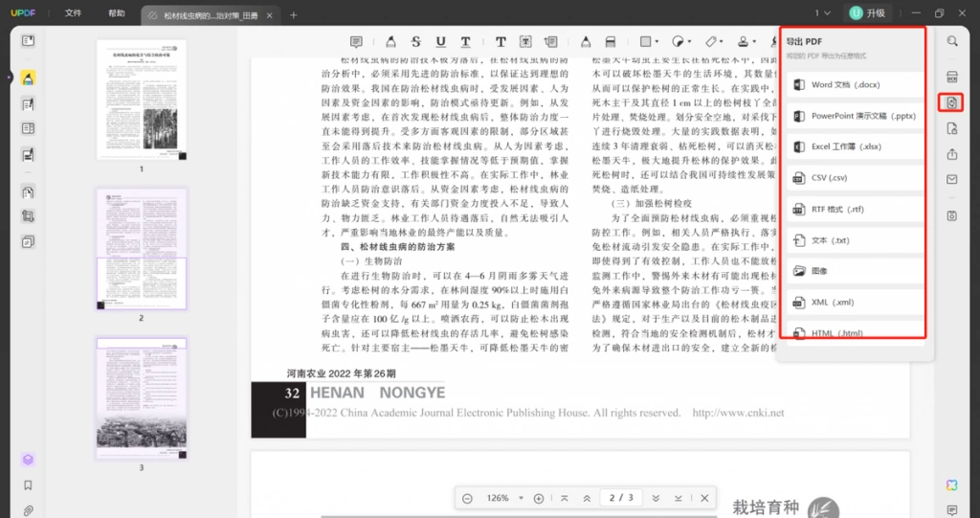This screenshot has width=980, height=518.
Task: Send PDF by email icon
Action: point(952,180)
